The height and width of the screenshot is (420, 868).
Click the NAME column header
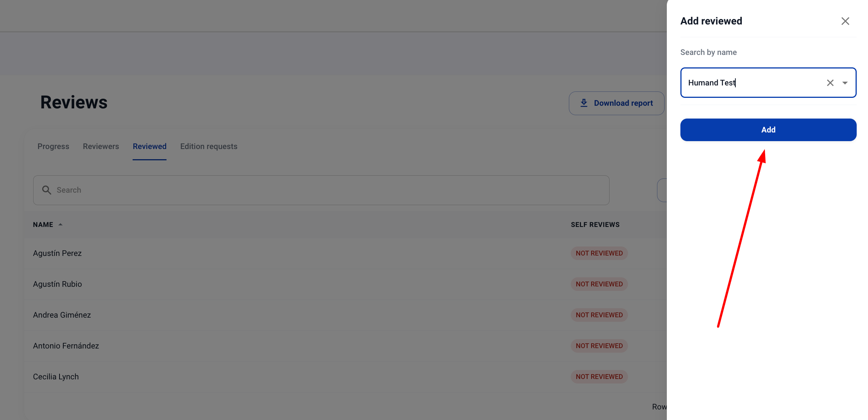(43, 224)
